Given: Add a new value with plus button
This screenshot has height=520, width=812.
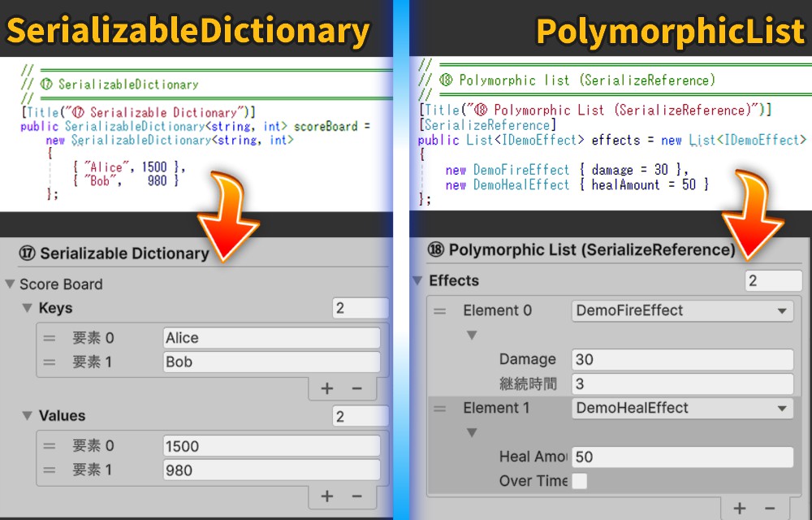Looking at the screenshot, I should click(x=326, y=496).
